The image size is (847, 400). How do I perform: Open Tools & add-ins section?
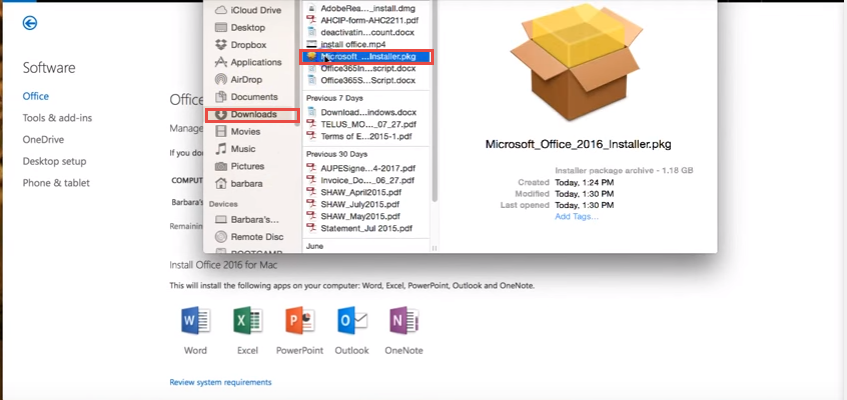pyautogui.click(x=57, y=118)
